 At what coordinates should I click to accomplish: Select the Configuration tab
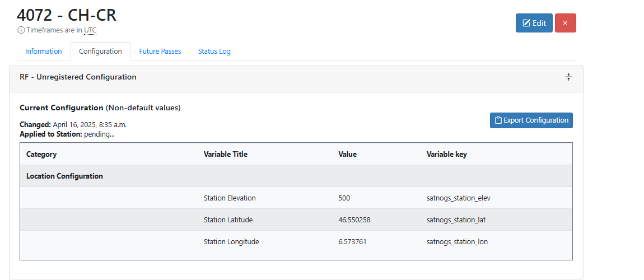click(100, 52)
